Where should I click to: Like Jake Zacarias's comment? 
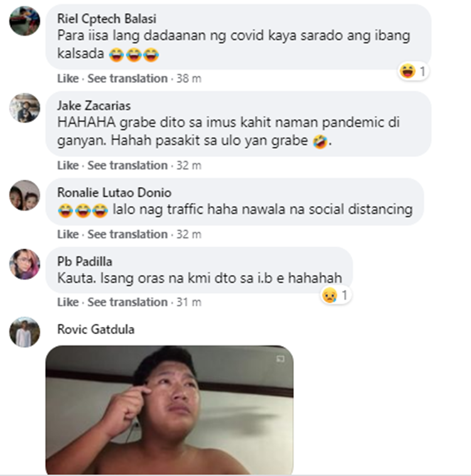(68, 165)
